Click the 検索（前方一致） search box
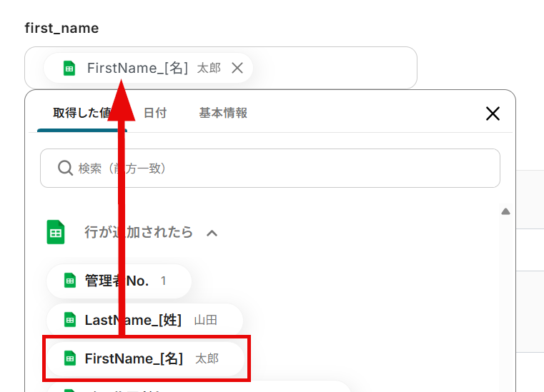The image size is (544, 392). 270,169
